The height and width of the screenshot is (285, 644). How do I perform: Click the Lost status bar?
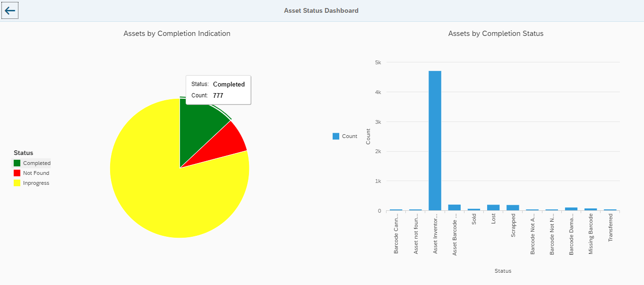493,207
